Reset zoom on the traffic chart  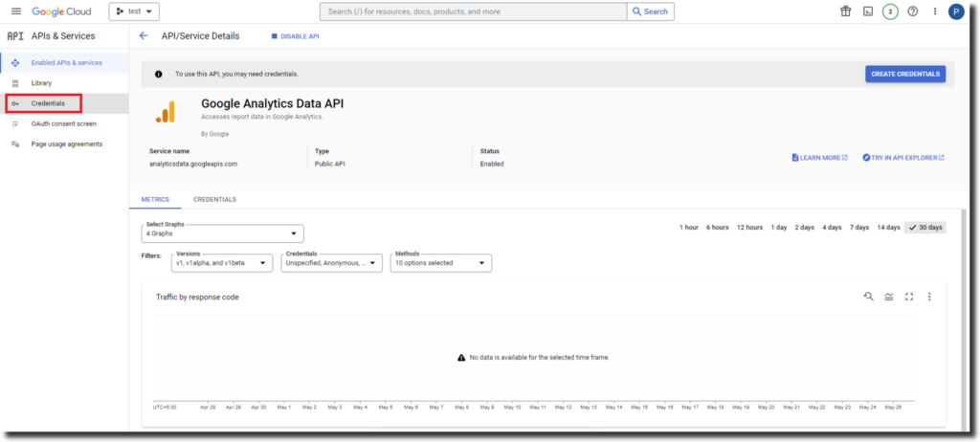click(868, 297)
